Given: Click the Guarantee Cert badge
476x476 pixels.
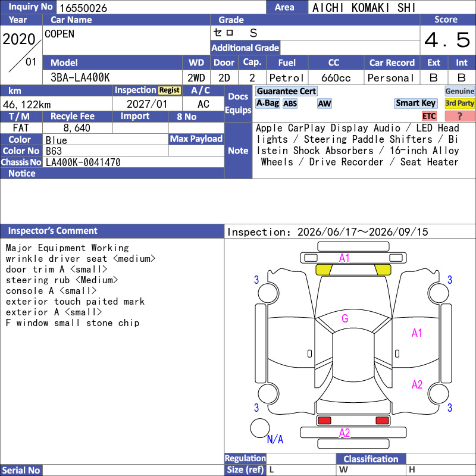Looking at the screenshot, I should point(286,91).
